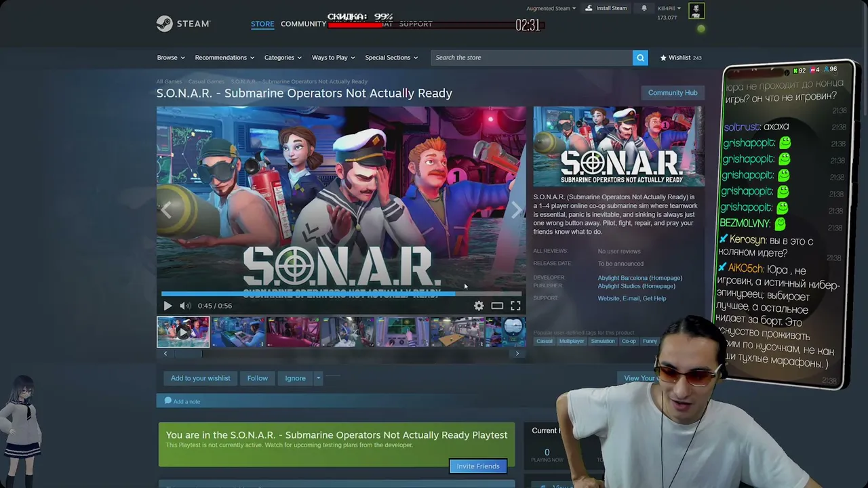The height and width of the screenshot is (488, 868).
Task: Expand the Augmented Steam menu
Action: (551, 8)
